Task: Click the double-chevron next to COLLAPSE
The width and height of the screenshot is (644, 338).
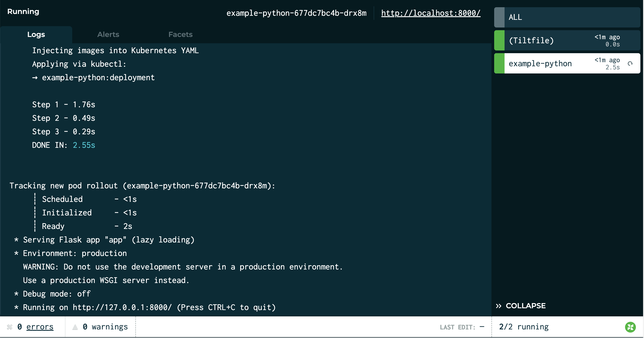Action: pyautogui.click(x=498, y=306)
